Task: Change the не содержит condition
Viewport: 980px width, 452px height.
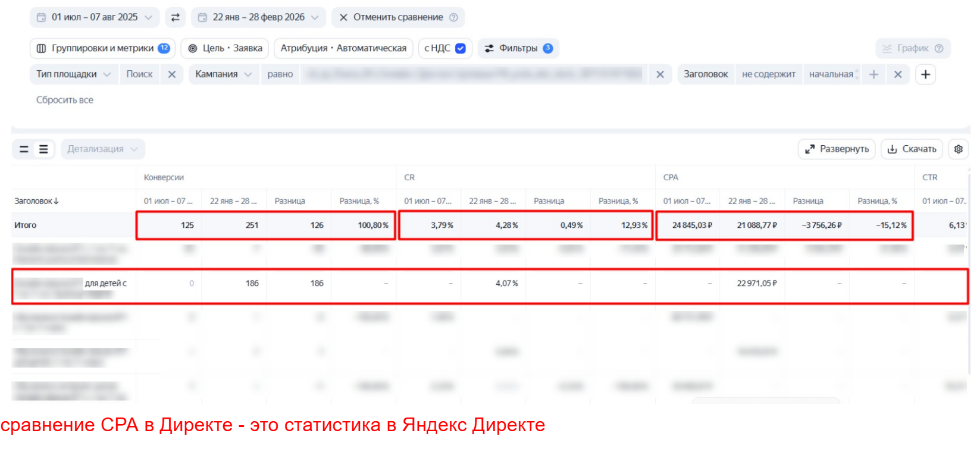Action: (768, 74)
